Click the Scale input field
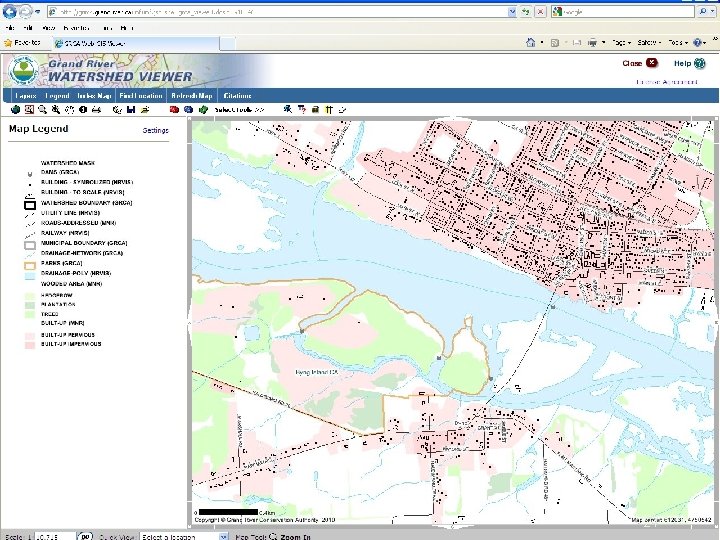Screen dimensions: 720x540 point(54,536)
